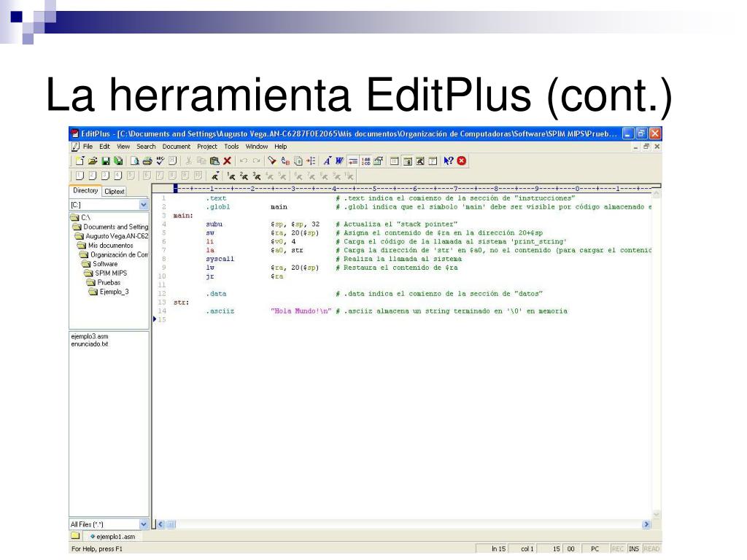Select the C:\ root folder
This screenshot has width=747, height=560.
point(80,217)
